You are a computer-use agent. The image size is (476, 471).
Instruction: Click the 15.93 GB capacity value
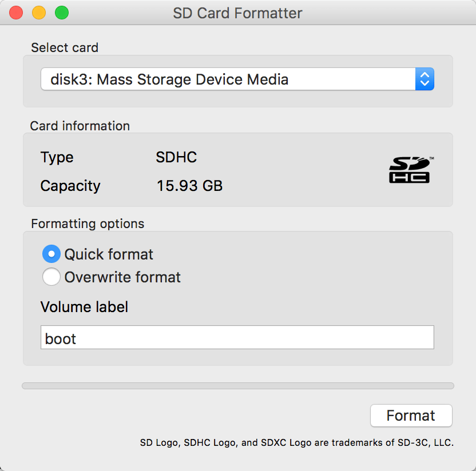(x=189, y=186)
